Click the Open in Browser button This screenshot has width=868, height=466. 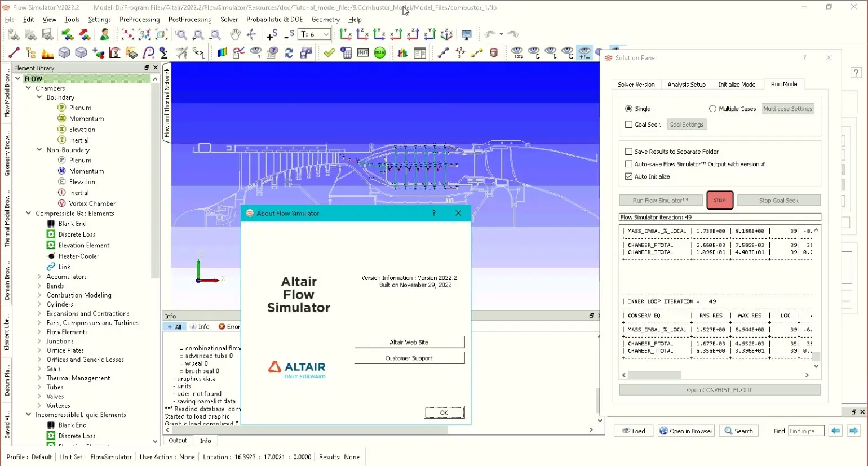coord(686,431)
